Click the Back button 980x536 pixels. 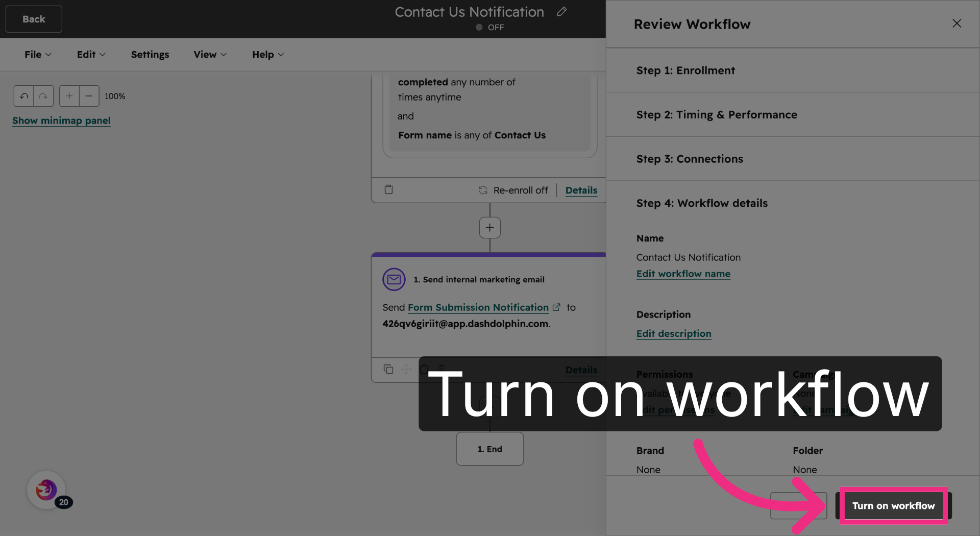pos(34,19)
